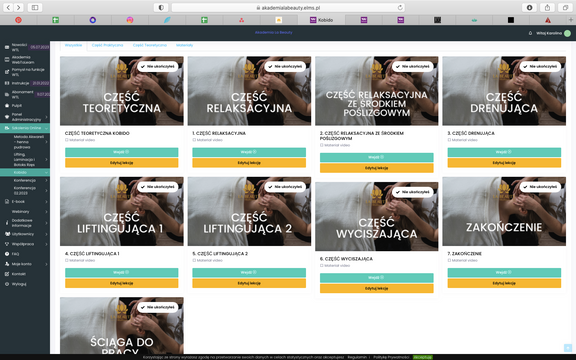Open the Kontakt icon in sidebar

(x=7, y=274)
